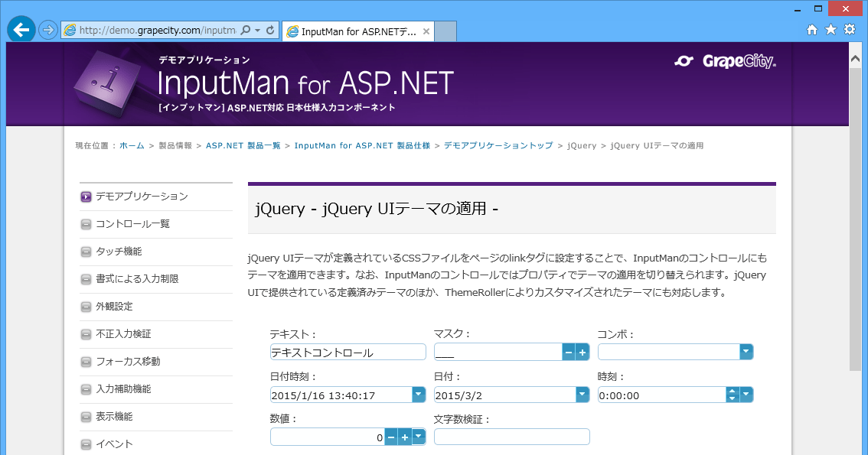Click the up stepper arrow on 時刻 field

[733, 391]
